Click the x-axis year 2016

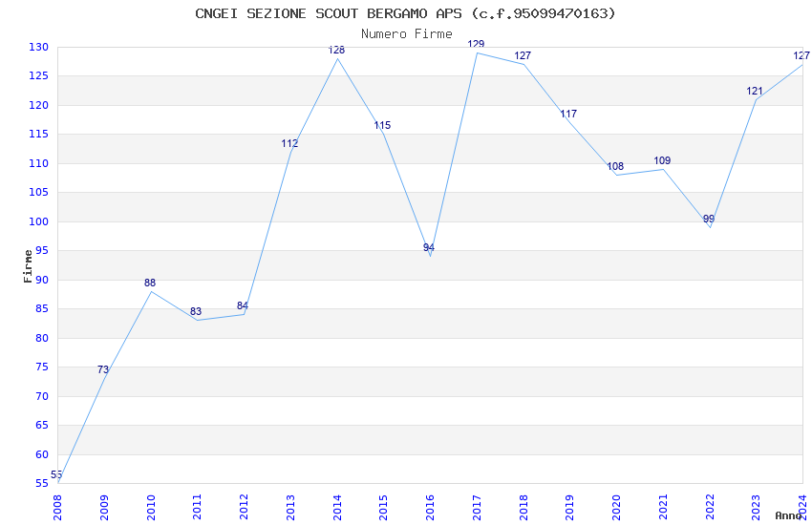tap(430, 508)
